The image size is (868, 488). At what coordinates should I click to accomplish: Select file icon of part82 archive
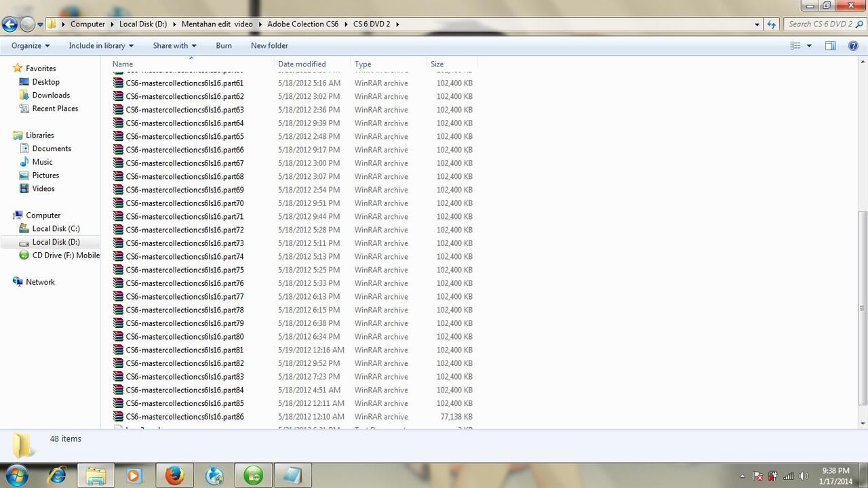pyautogui.click(x=119, y=363)
